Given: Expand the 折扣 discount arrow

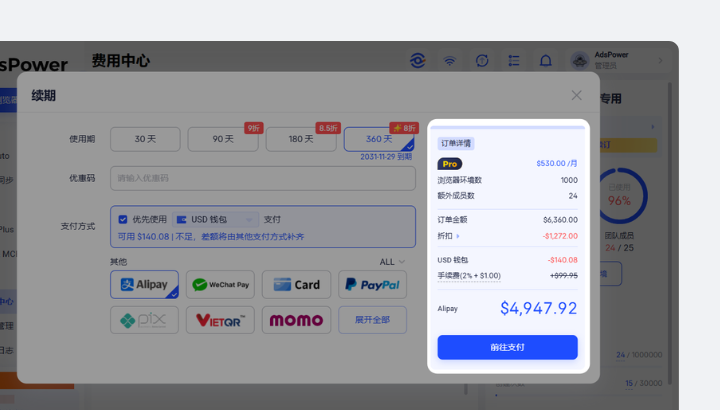Looking at the screenshot, I should (x=458, y=236).
